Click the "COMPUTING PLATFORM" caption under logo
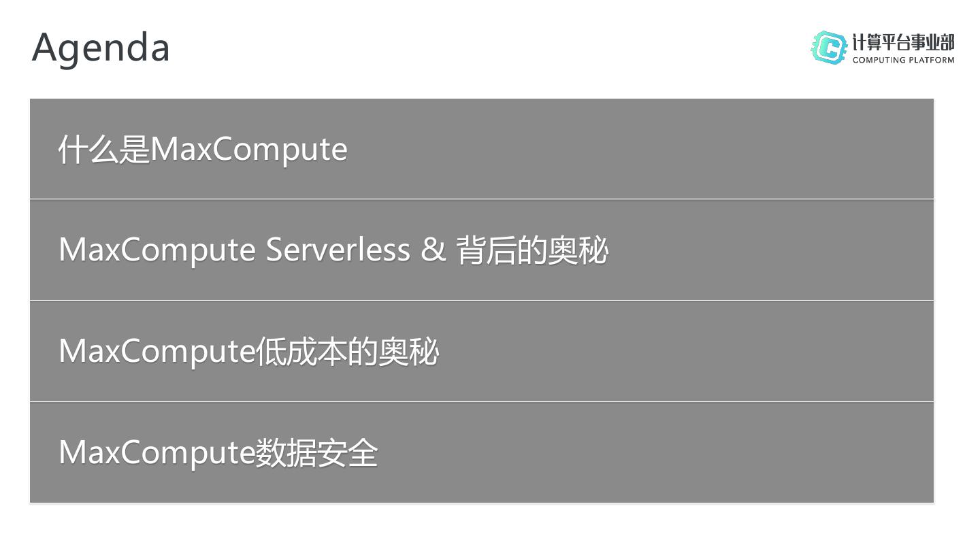Viewport: 980px width, 551px height. [903, 60]
